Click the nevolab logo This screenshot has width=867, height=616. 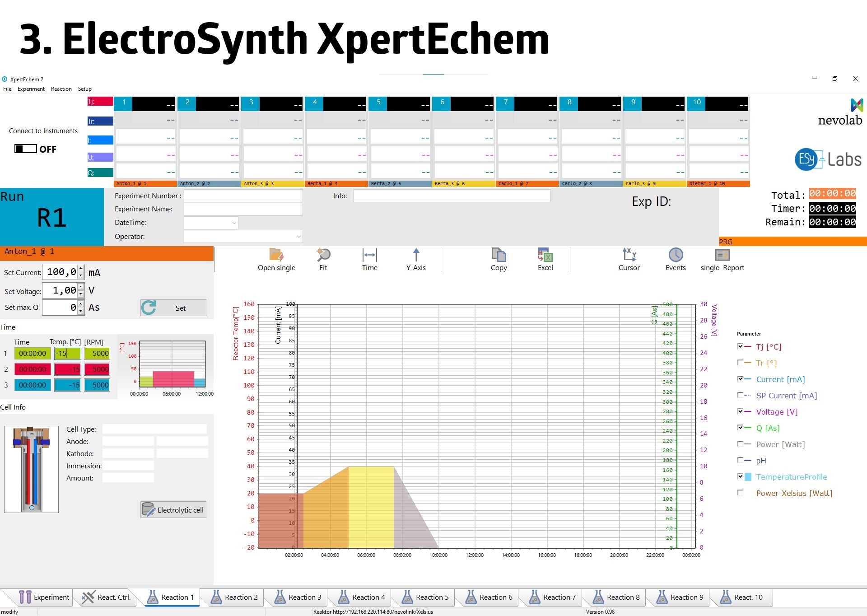[x=840, y=112]
